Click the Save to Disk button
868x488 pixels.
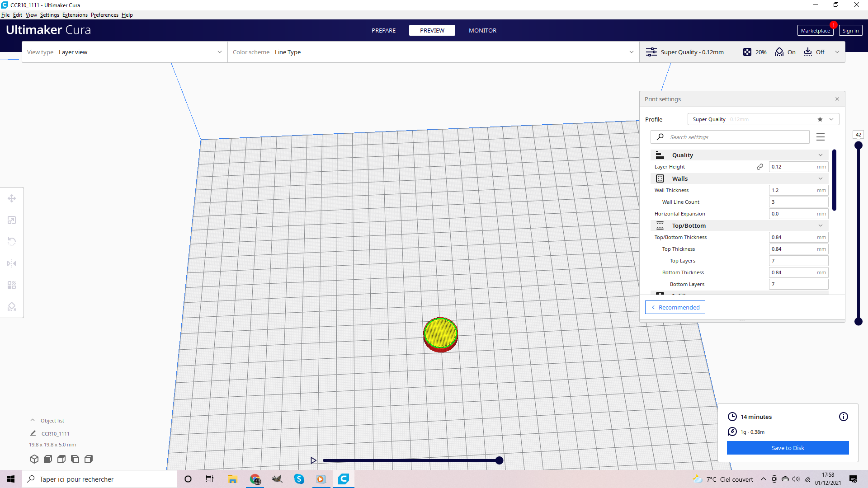tap(788, 448)
